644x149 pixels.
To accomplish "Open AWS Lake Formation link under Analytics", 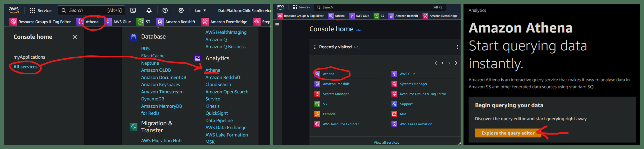I will [226, 135].
